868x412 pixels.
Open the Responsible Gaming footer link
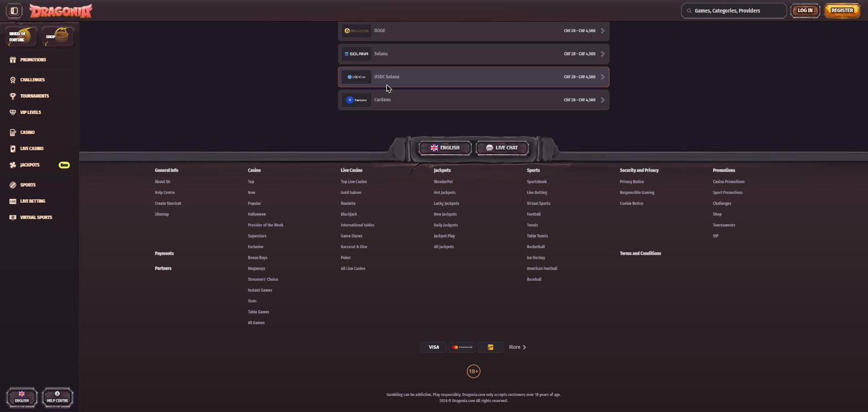[637, 193]
